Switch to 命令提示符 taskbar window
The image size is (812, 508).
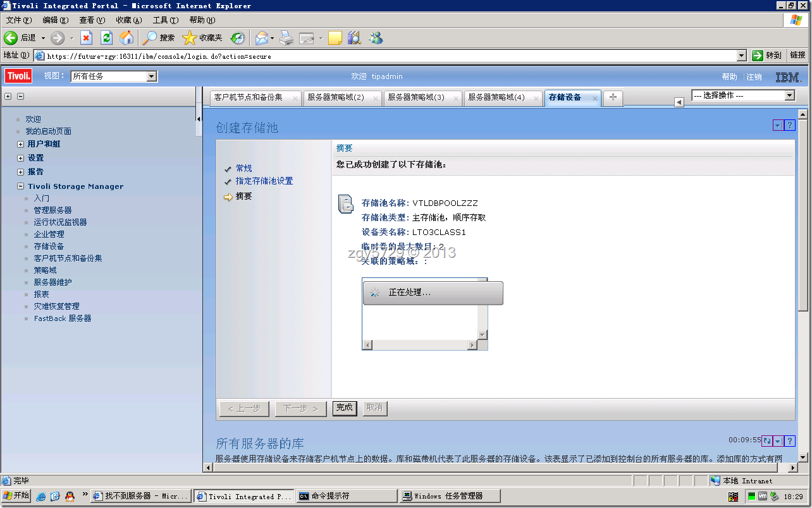click(348, 496)
